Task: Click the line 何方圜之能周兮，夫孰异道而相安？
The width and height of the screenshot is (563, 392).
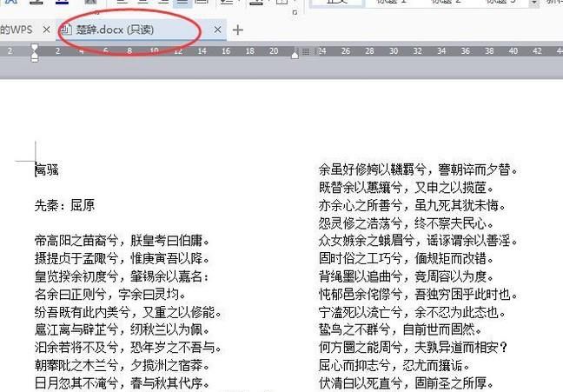Action: coord(413,348)
